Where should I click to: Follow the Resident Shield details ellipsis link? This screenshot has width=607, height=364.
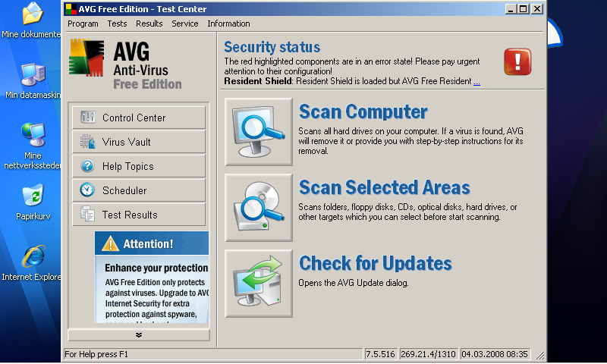(x=476, y=81)
